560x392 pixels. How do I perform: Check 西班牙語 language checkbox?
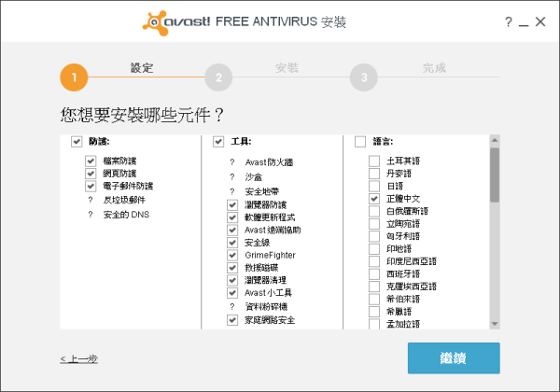pyautogui.click(x=374, y=273)
